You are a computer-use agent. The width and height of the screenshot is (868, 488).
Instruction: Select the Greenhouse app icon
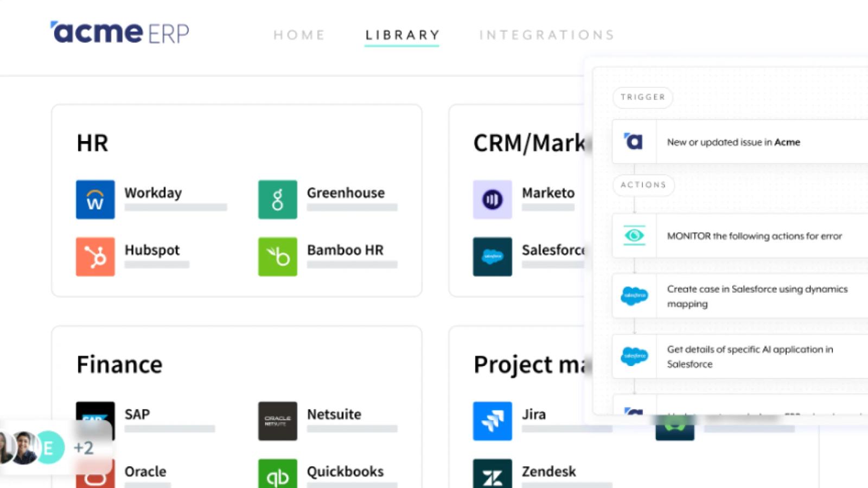278,200
